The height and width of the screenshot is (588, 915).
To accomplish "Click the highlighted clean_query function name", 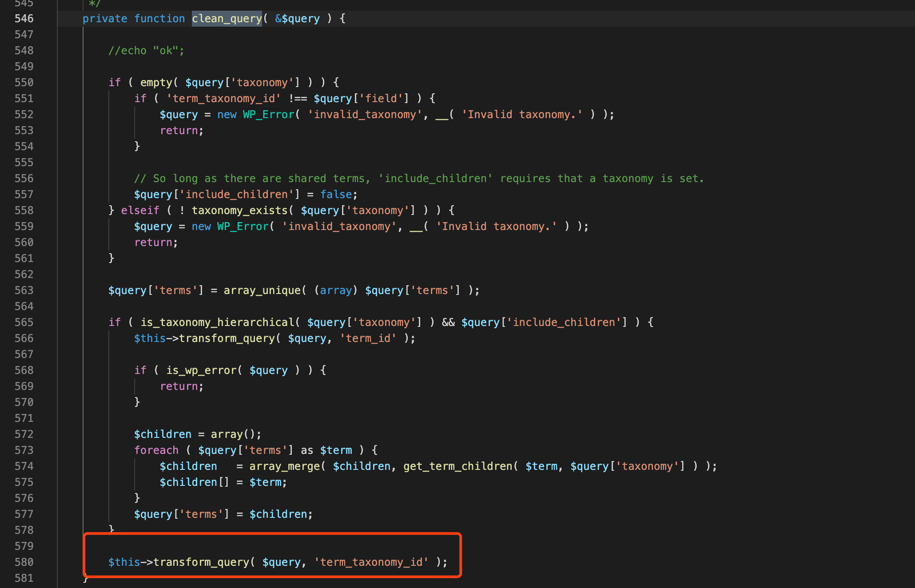I will tap(227, 19).
